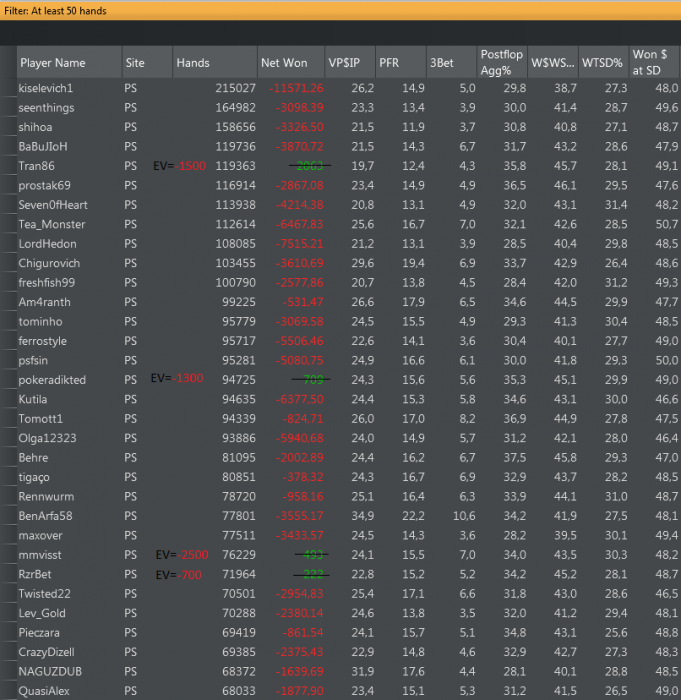
Task: Select player pokeradikted
Action: (x=52, y=380)
